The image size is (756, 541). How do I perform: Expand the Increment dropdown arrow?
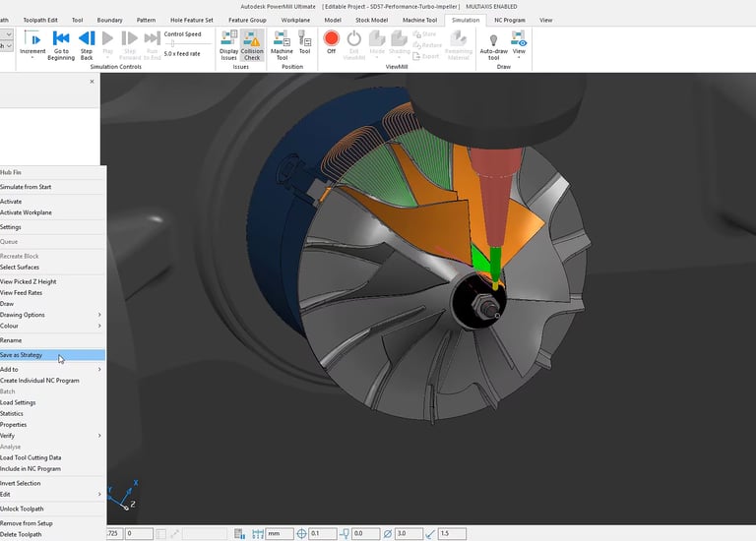(x=32, y=57)
